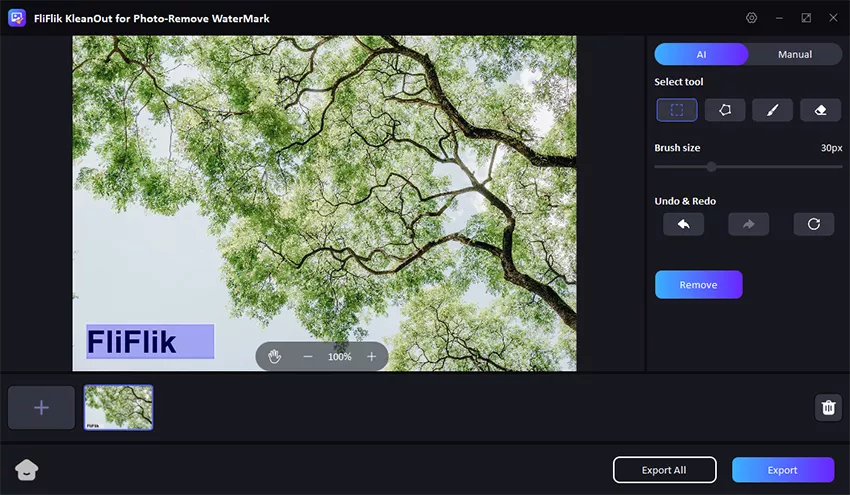Screen dimensions: 850x495
Task: Click the Undo arrow button
Action: tap(684, 224)
